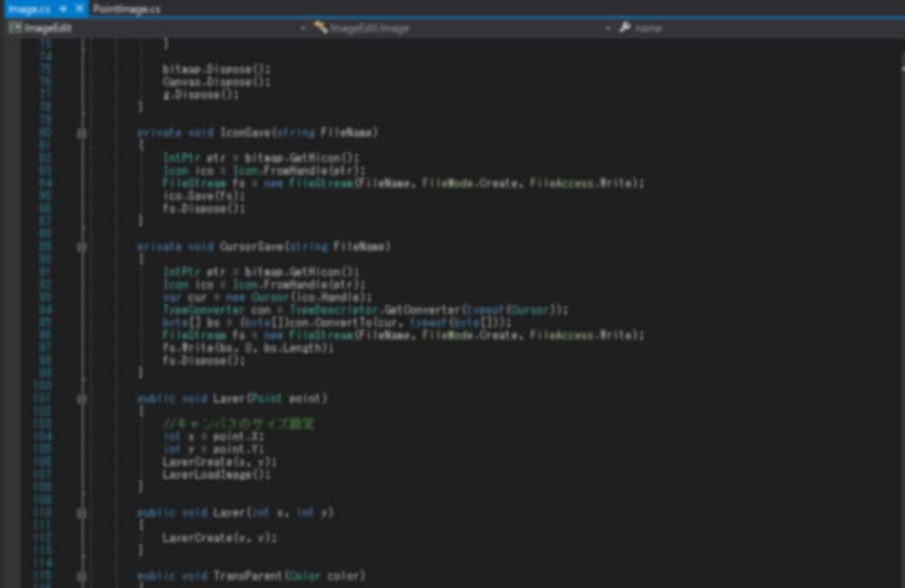The width and height of the screenshot is (905, 588).
Task: Click the "public void Layer(Point point)" declaration
Action: coord(232,398)
